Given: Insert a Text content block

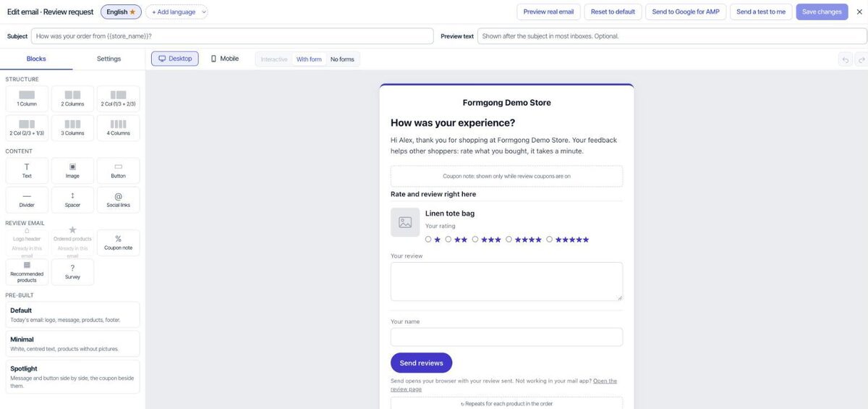Looking at the screenshot, I should pos(27,171).
